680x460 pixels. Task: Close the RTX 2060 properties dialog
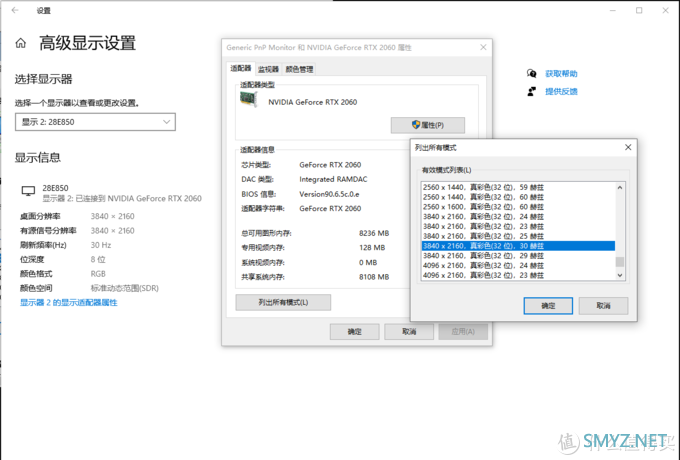tap(483, 47)
